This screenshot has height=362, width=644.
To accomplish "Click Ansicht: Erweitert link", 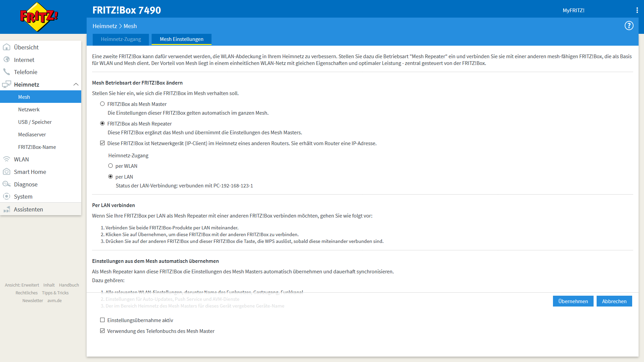I will [22, 285].
